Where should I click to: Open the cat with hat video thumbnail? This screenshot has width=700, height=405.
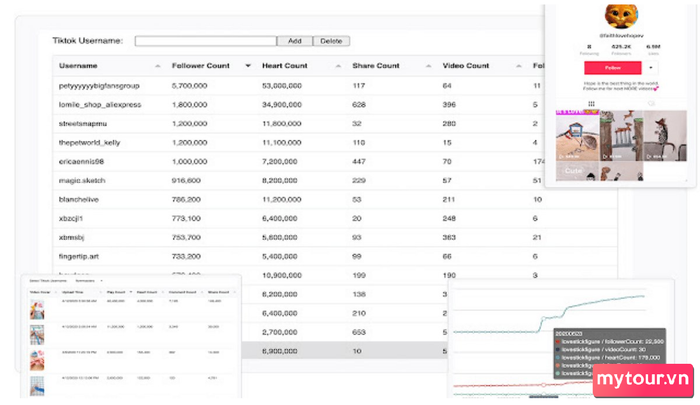point(664,136)
